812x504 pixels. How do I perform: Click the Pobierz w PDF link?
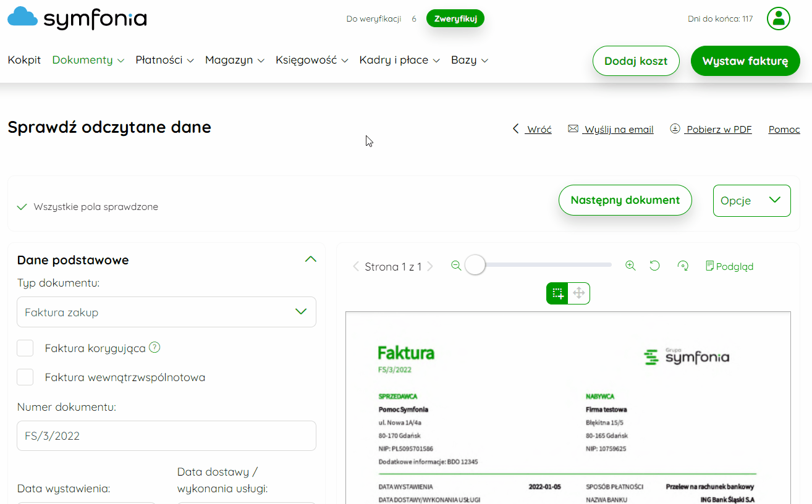coord(711,129)
